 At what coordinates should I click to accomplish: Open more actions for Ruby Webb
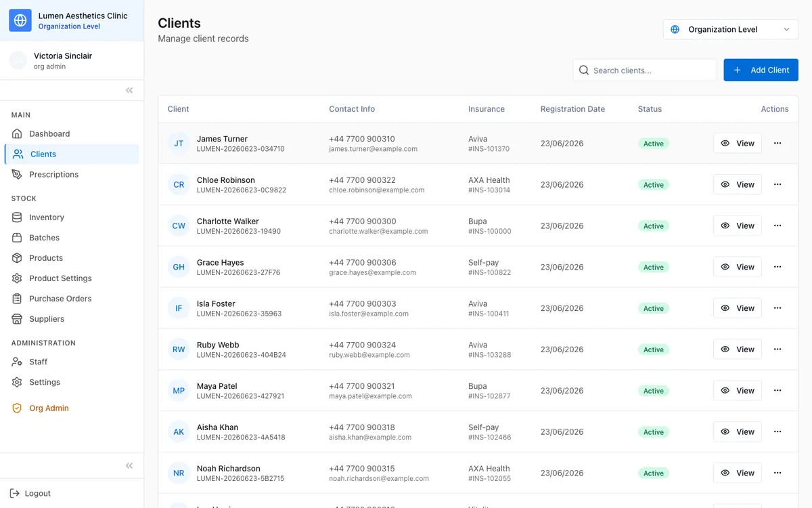pyautogui.click(x=777, y=350)
